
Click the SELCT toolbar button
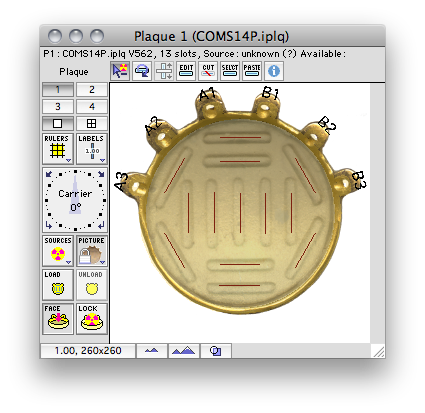point(230,71)
